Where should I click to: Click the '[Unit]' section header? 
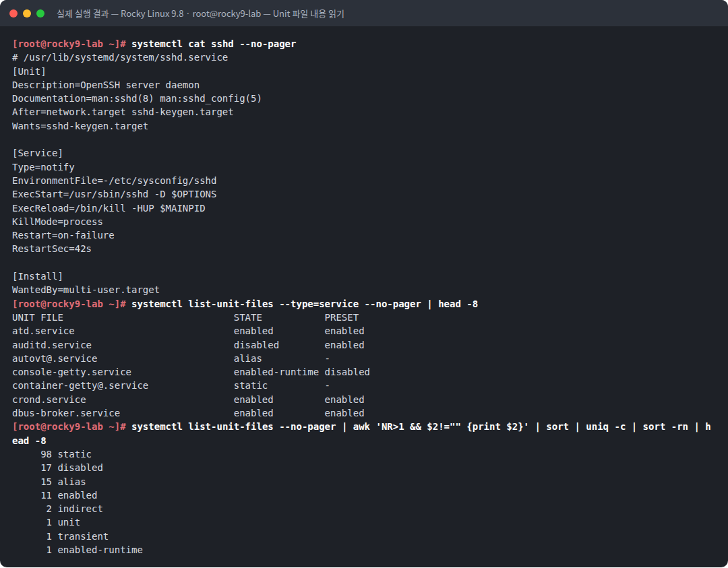[29, 71]
